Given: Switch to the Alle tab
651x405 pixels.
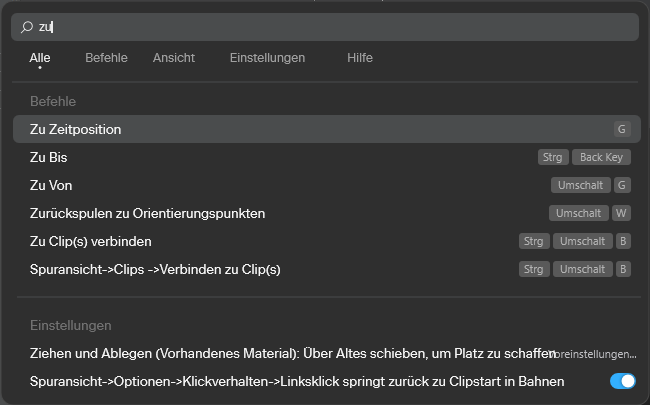Looking at the screenshot, I should pos(40,58).
